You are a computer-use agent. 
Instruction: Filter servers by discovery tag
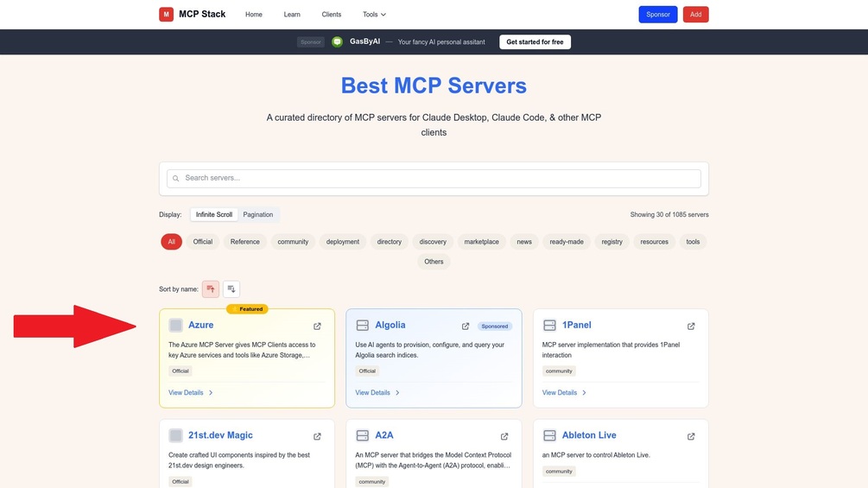433,242
